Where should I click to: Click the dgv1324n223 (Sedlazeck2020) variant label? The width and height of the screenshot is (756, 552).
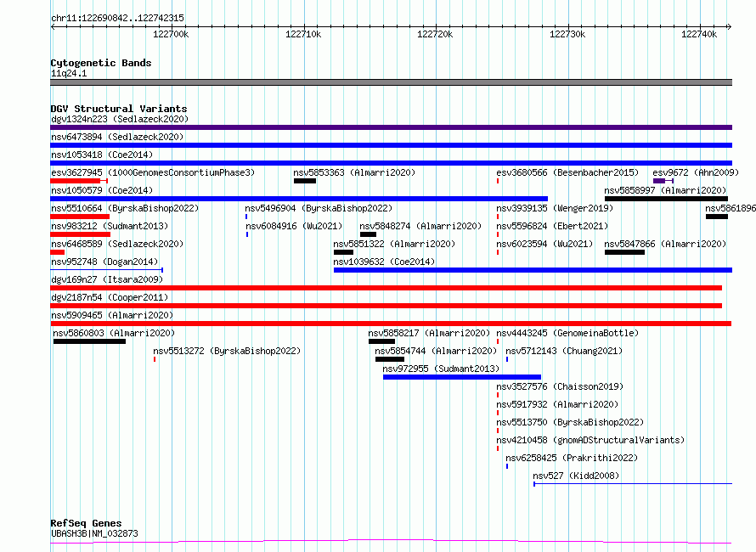[x=120, y=119]
